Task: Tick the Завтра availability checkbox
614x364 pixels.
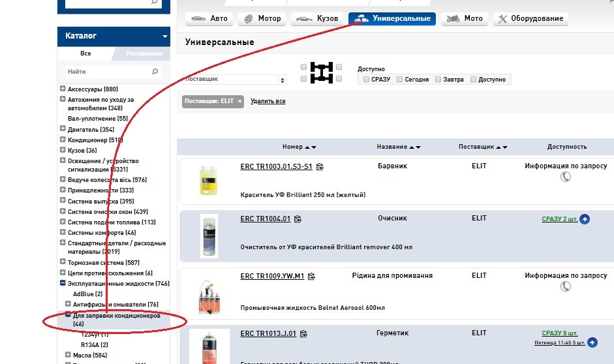Action: (438, 80)
